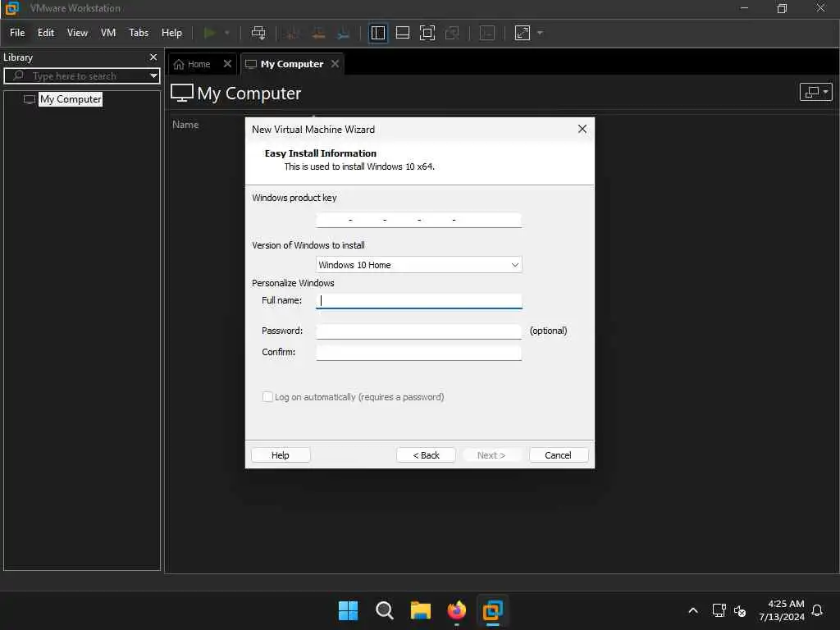
Task: Select My Computer in Library tree
Action: pos(71,99)
